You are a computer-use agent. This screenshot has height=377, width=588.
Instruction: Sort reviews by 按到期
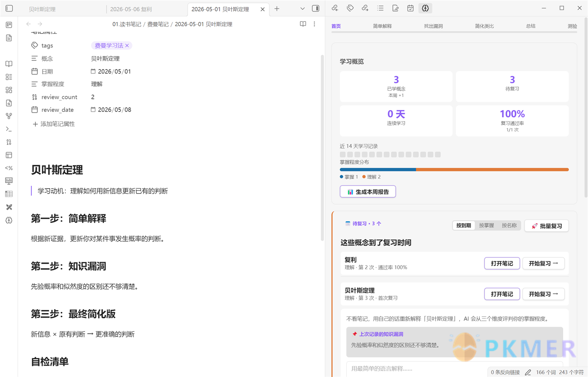tap(464, 225)
